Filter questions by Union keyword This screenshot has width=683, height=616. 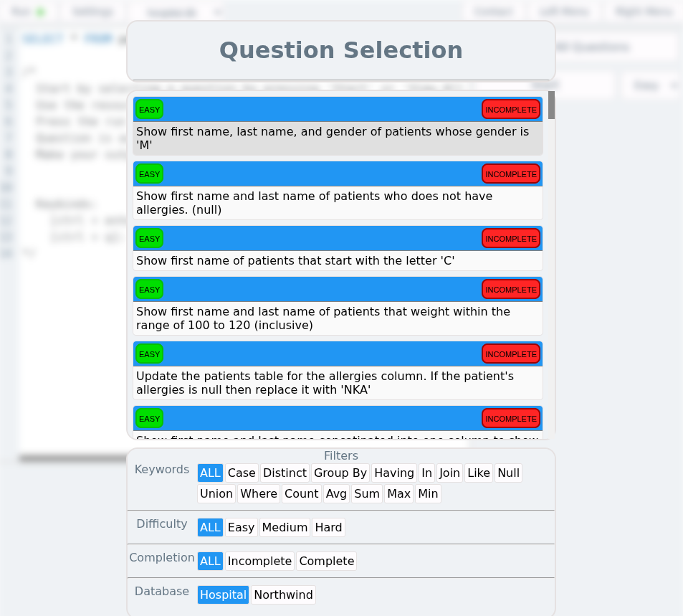tap(216, 494)
